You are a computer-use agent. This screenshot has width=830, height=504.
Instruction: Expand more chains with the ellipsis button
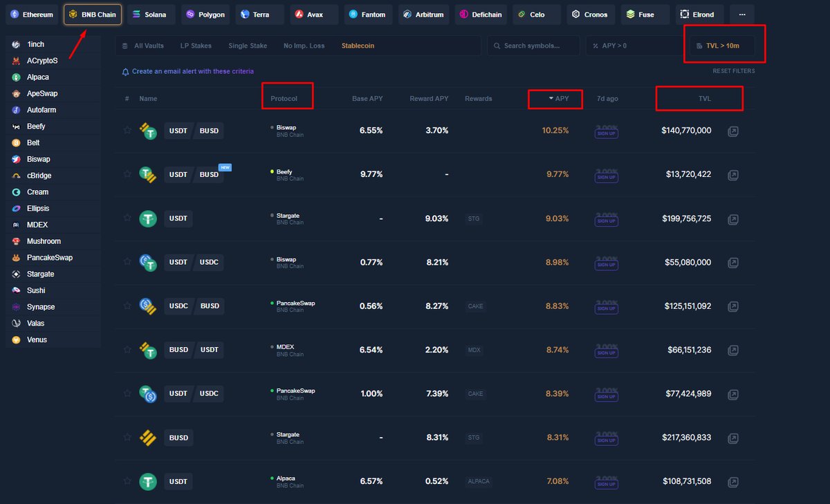tap(742, 15)
